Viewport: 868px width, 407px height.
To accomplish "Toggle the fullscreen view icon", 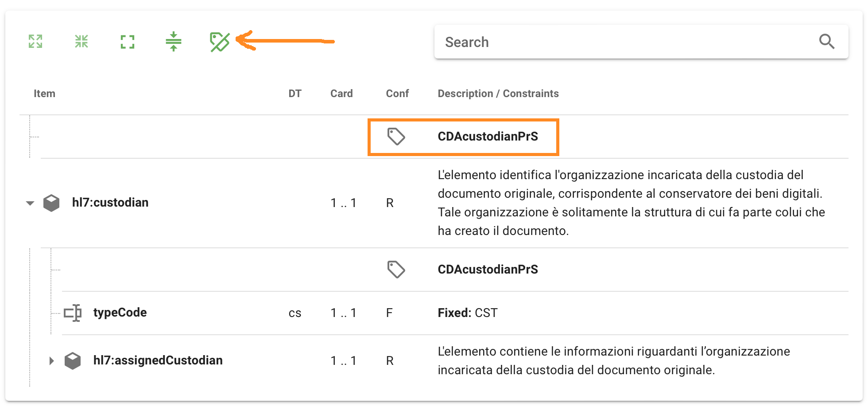I will [128, 42].
